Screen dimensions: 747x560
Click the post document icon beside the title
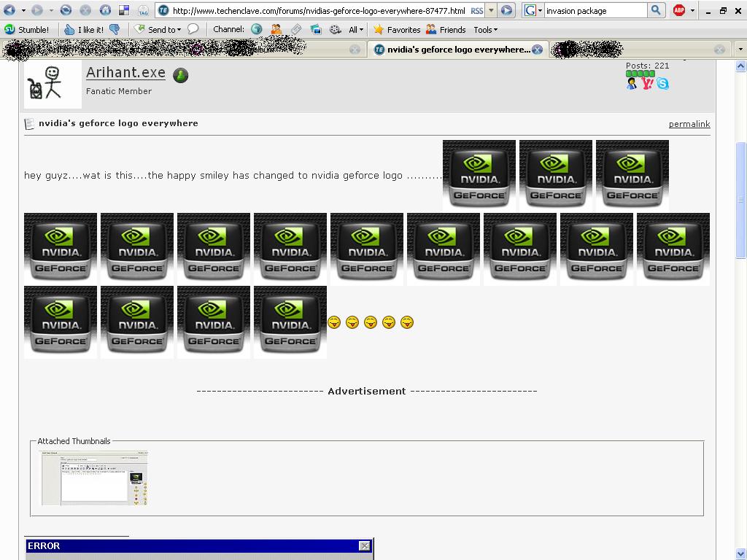(29, 124)
